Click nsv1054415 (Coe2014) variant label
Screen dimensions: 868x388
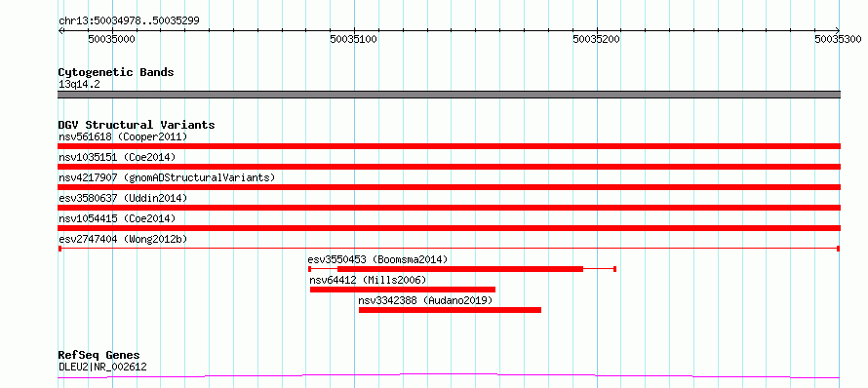117,218
